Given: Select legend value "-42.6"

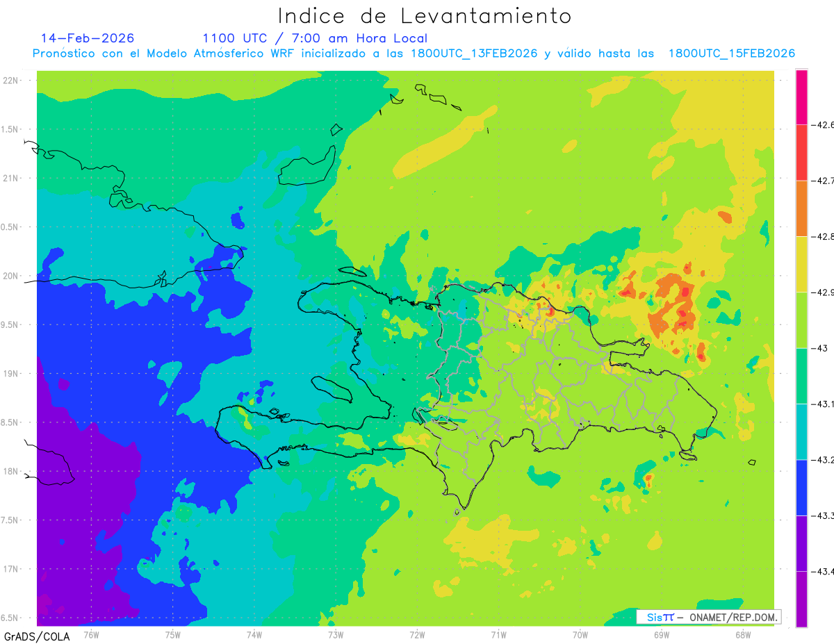Looking at the screenshot, I should tap(824, 125).
